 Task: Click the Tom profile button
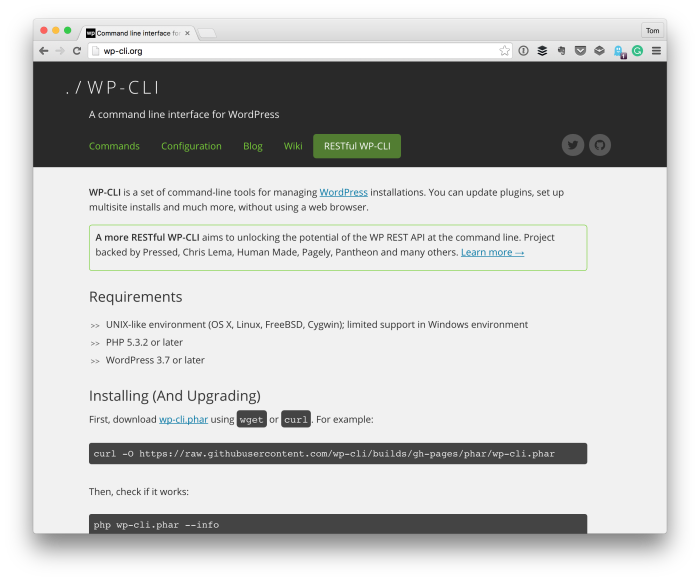tap(652, 30)
